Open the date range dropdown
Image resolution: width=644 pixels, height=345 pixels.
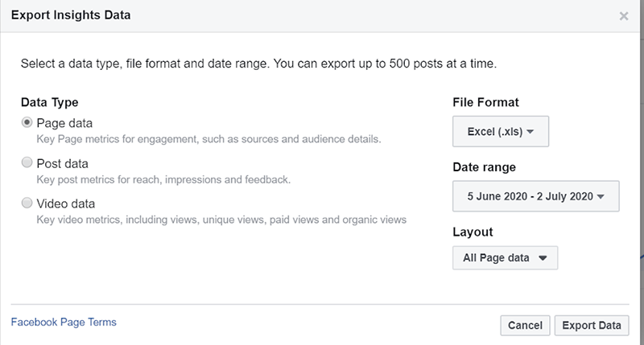pyautogui.click(x=535, y=196)
